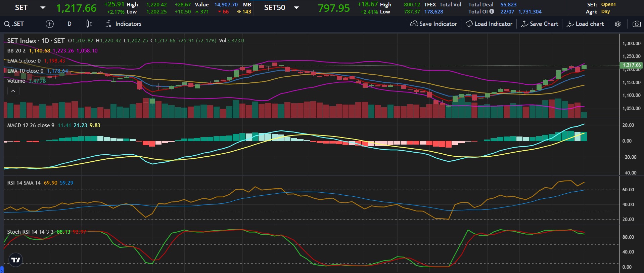Click the current price label 1,217.66 on axis
Viewport: 644px width, 273px height.
632,65
